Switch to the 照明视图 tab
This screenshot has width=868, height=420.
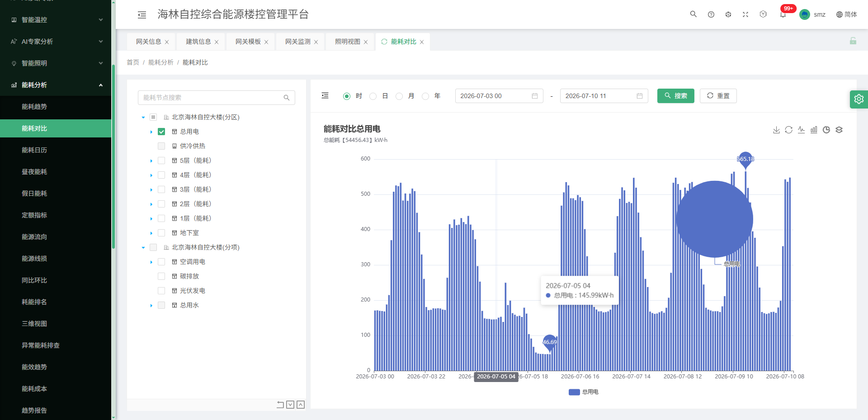348,42
